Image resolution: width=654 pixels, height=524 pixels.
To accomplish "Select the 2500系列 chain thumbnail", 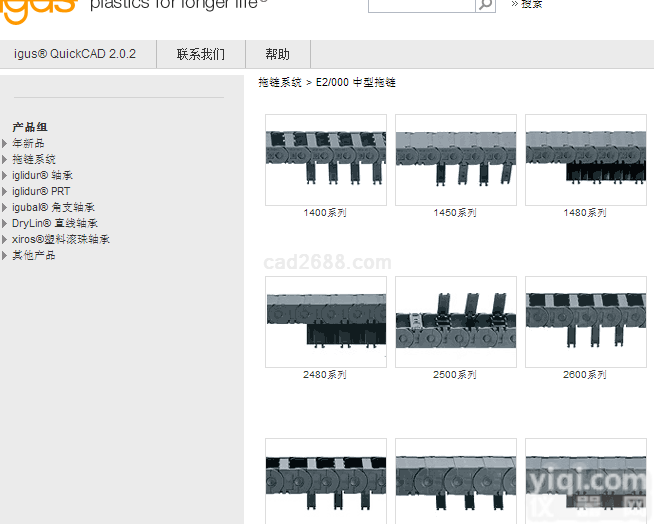I will click(455, 321).
